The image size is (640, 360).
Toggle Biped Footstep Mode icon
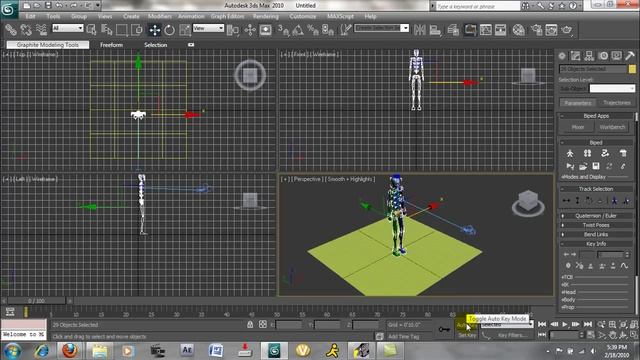click(587, 153)
